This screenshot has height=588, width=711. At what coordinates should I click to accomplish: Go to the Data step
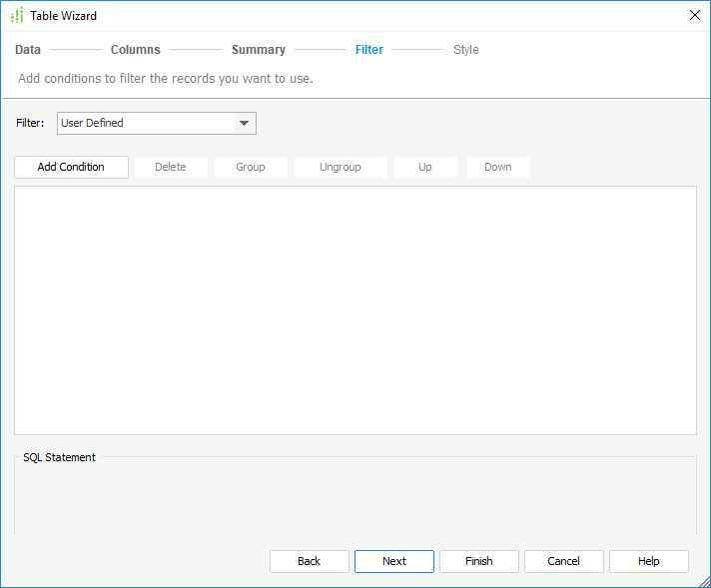[28, 50]
